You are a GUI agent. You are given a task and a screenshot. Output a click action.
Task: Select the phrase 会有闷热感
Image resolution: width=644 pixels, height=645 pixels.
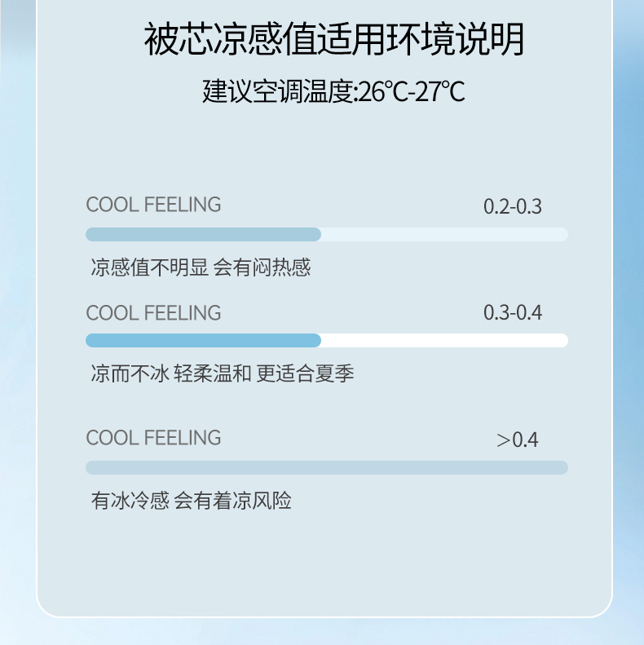pyautogui.click(x=262, y=267)
